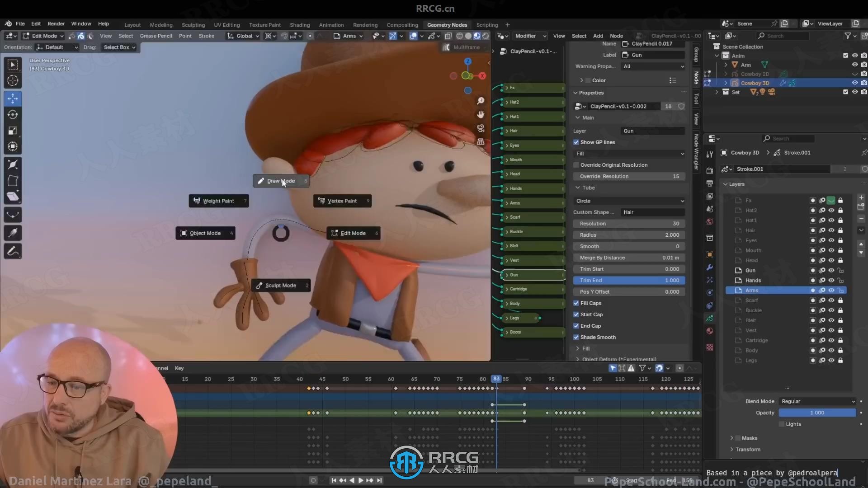Click the Custom Shape Hair field
The image size is (868, 488).
tap(653, 212)
